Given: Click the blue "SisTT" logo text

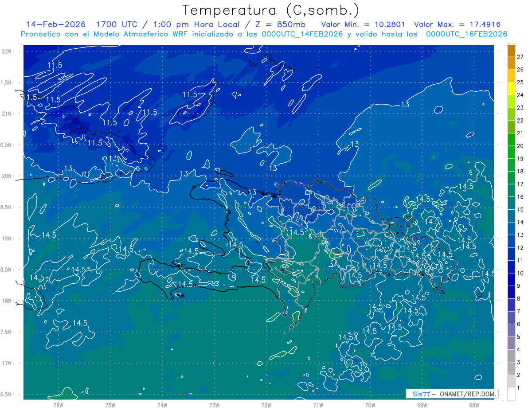Looking at the screenshot, I should 421,394.
